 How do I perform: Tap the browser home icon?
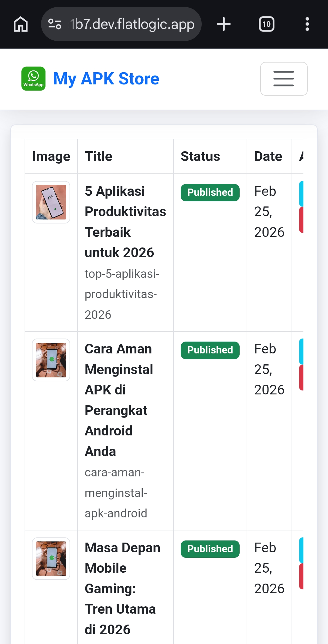21,24
